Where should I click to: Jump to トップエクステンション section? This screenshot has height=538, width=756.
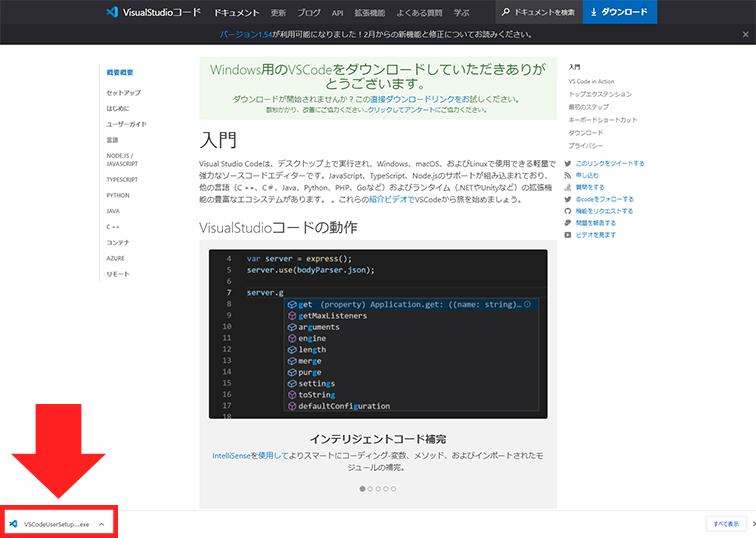coord(600,94)
